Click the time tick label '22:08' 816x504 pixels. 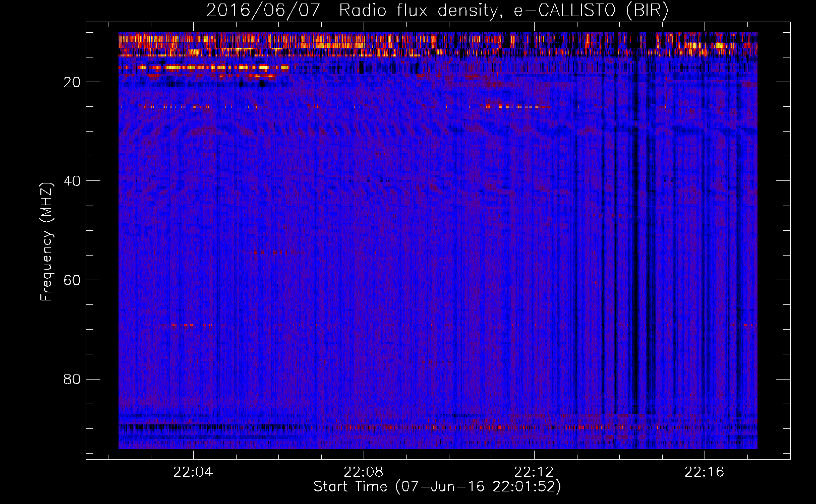pos(364,472)
